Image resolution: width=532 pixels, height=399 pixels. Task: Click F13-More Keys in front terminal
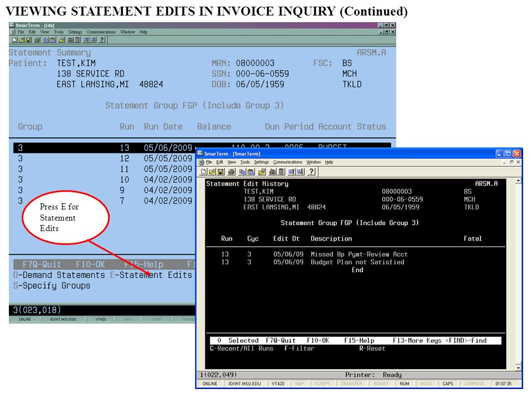417,340
